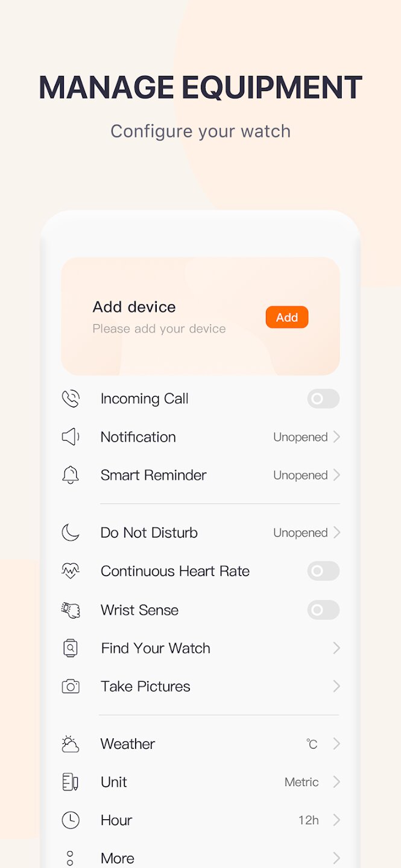The width and height of the screenshot is (401, 868).
Task: Click the Continuous Heart Rate heart icon
Action: (71, 571)
